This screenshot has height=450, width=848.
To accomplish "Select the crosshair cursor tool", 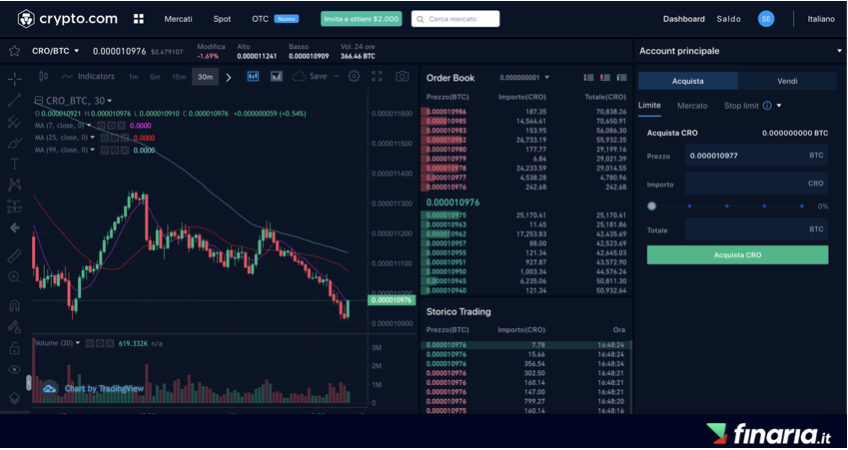I will click(15, 79).
